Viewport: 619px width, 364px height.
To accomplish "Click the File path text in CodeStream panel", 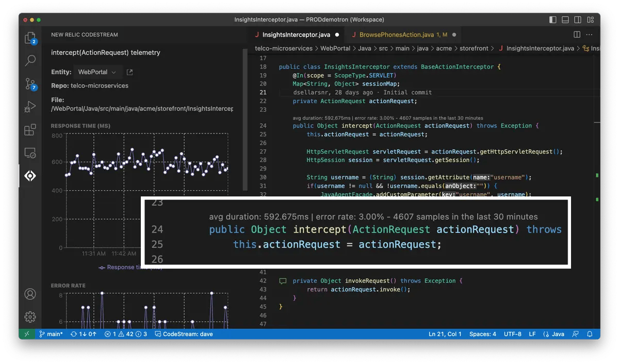I will (142, 109).
